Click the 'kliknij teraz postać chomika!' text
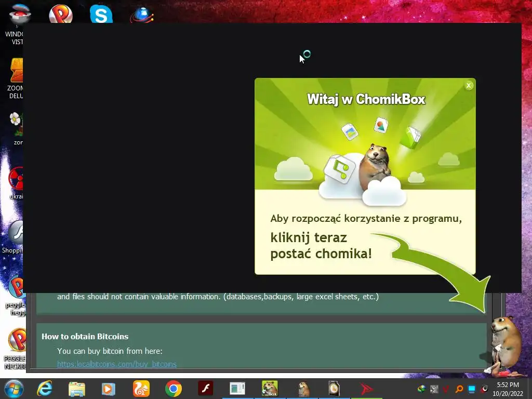 (321, 246)
